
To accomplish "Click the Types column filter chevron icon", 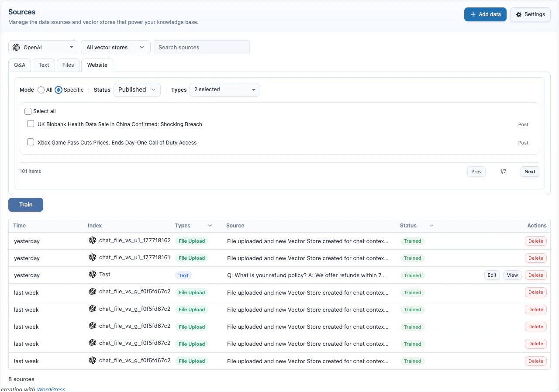I will click(x=209, y=225).
